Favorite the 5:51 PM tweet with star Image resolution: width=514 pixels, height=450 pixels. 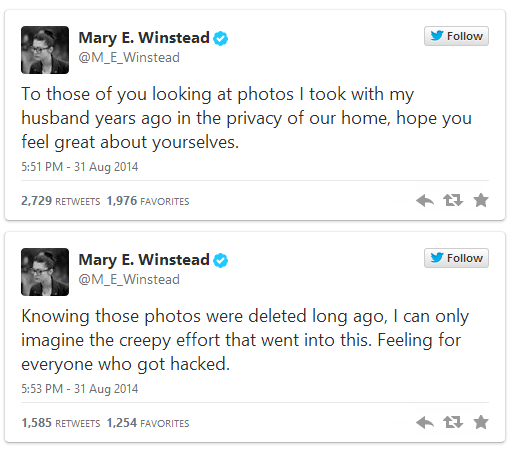(481, 200)
